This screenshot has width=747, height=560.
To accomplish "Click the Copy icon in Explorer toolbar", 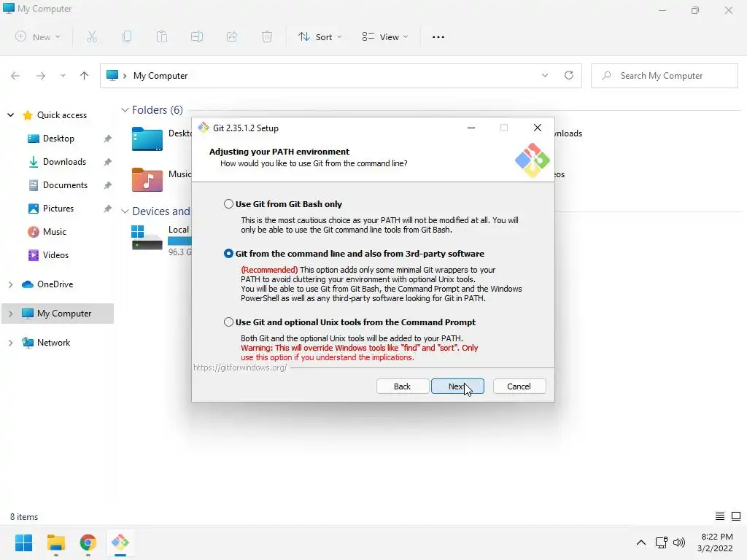I will 127,36.
